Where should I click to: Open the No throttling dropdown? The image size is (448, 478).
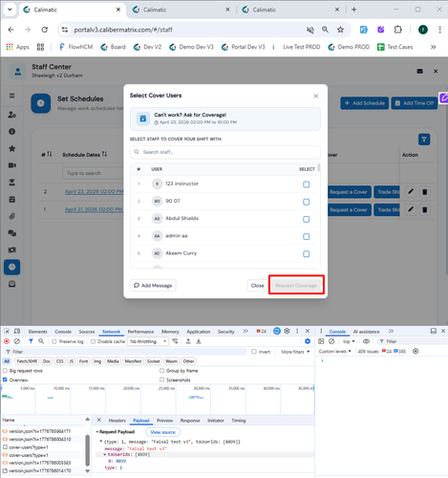pos(148,341)
